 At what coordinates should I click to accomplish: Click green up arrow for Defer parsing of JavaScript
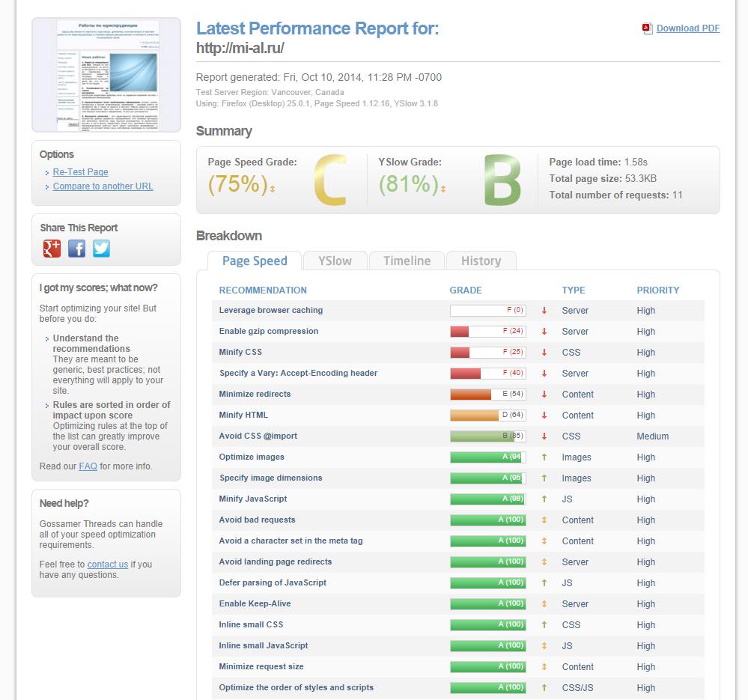point(544,582)
